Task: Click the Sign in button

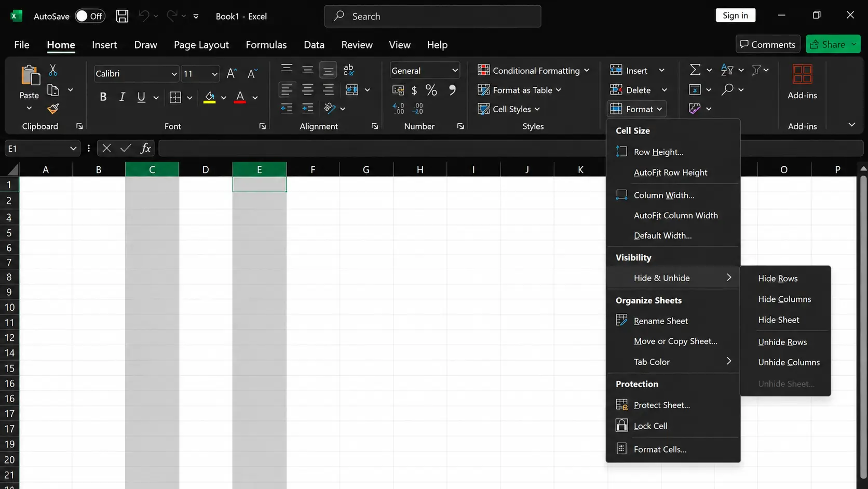Action: (x=735, y=15)
